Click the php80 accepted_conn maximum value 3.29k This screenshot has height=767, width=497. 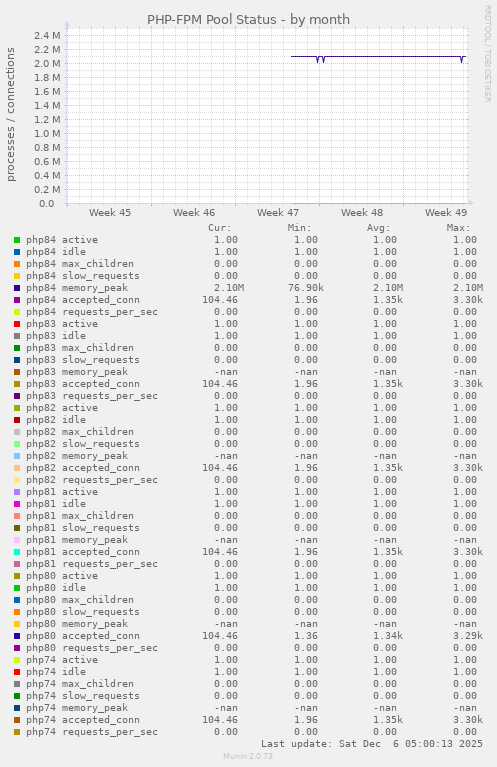468,636
